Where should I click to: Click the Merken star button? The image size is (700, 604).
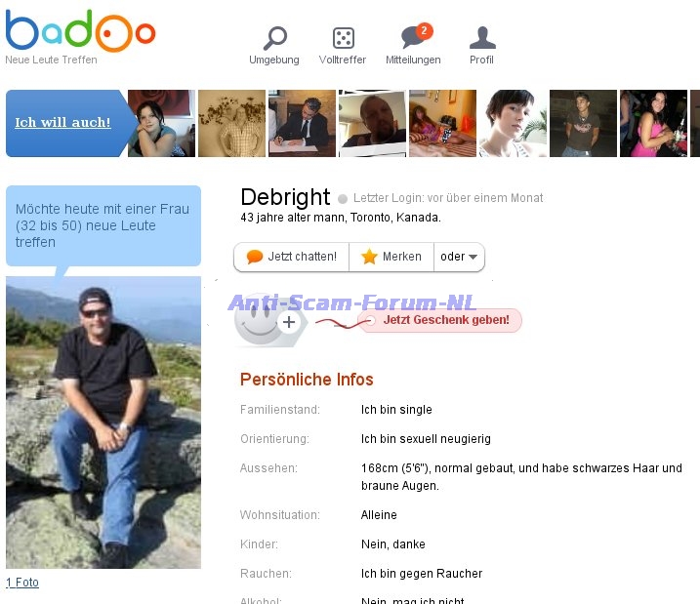point(391,257)
